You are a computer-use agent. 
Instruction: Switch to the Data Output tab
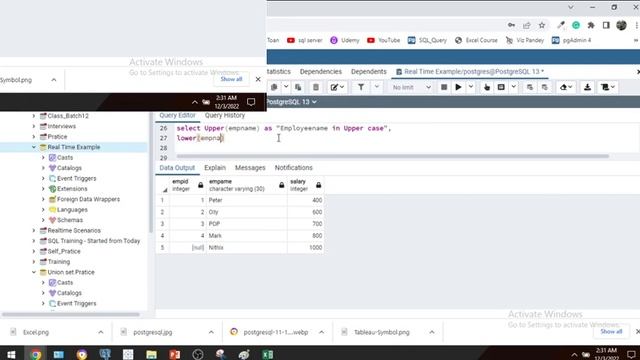pos(177,168)
